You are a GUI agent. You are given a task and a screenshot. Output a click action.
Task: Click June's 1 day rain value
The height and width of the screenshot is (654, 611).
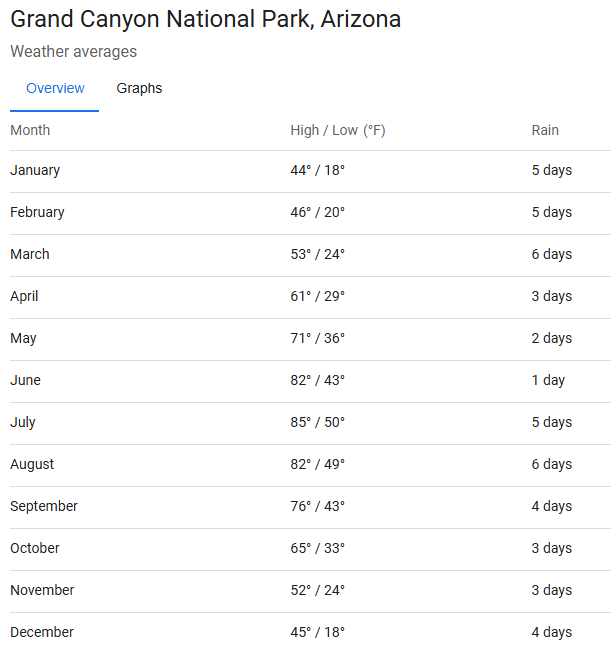pyautogui.click(x=548, y=380)
